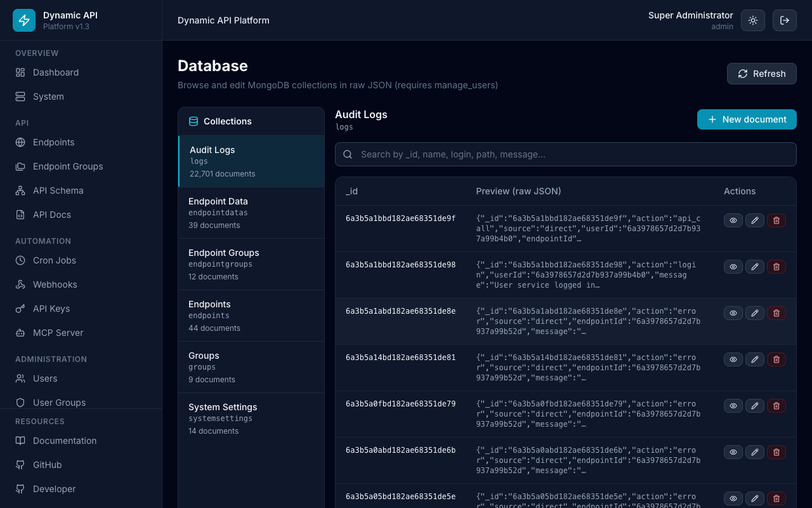The image size is (812, 508).
Task: Edit document 6a3b5a0abd182ae68351de6b with pencil icon
Action: [755, 452]
